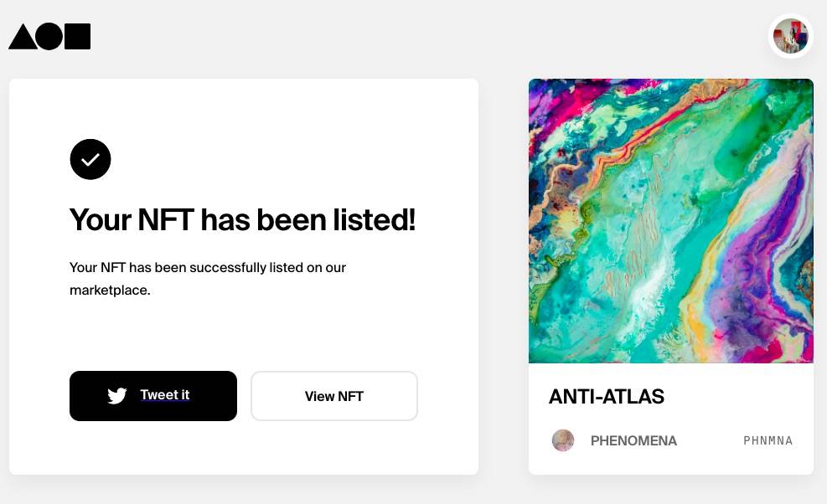Image resolution: width=827 pixels, height=504 pixels.
Task: Click the PHENOMENA creator avatar
Action: 563,440
